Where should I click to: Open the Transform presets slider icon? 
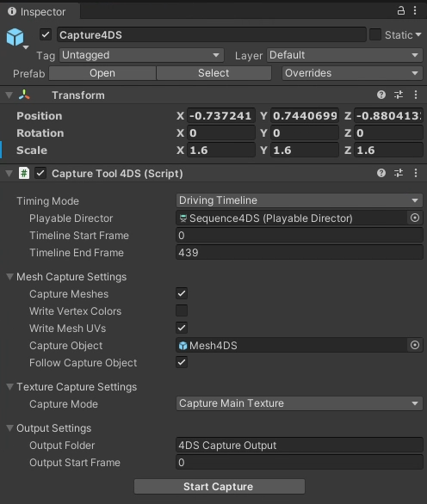399,95
